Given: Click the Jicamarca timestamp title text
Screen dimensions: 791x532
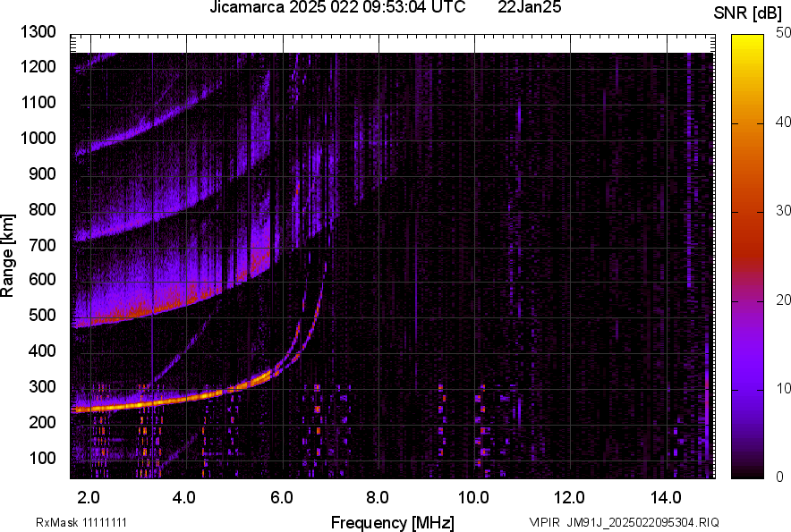Looking at the screenshot, I should (x=337, y=8).
